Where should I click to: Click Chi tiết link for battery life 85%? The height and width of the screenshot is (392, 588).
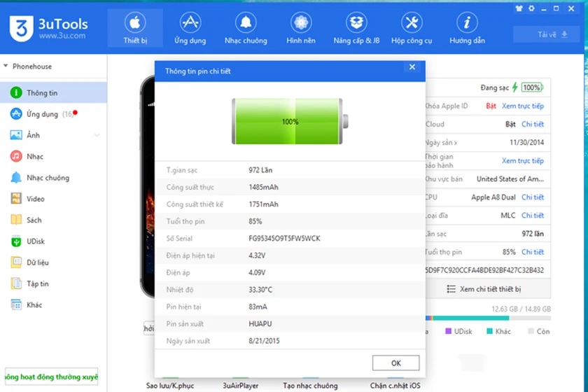click(x=533, y=252)
